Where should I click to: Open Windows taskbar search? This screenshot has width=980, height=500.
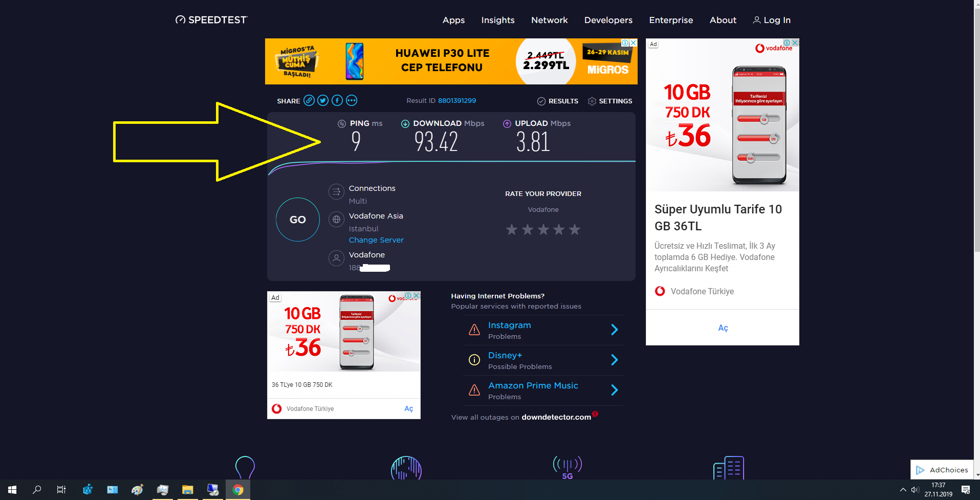coord(37,490)
